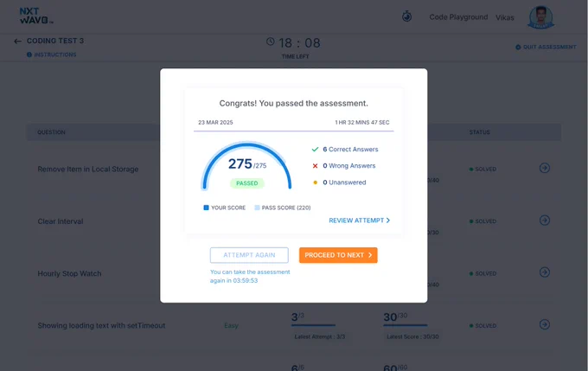Click the 3/3 test cases value
This screenshot has height=371, width=588.
click(297, 317)
